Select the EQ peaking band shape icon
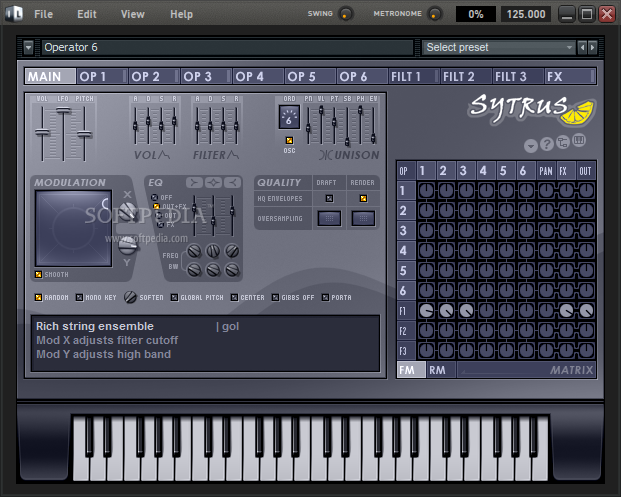 (x=213, y=182)
